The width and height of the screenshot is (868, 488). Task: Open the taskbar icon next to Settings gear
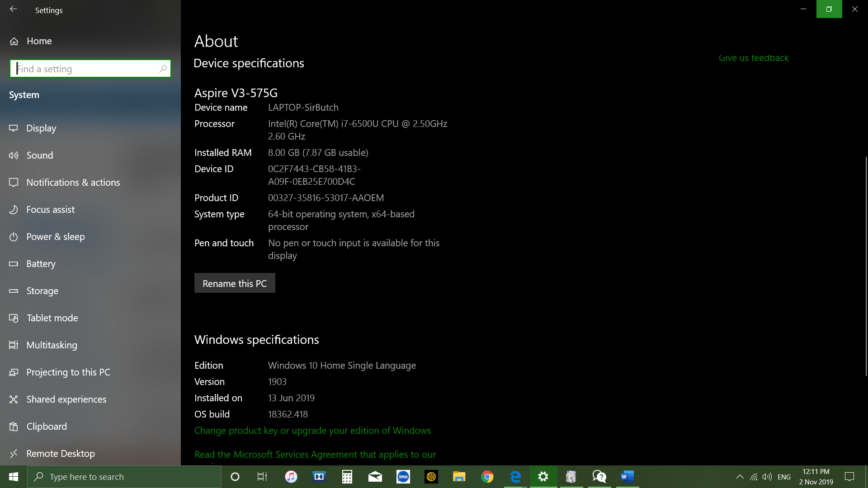pos(571,477)
